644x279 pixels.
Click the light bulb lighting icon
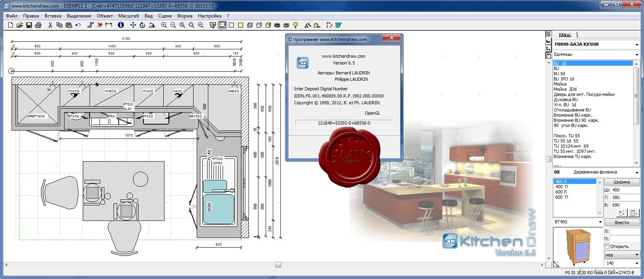point(296,25)
